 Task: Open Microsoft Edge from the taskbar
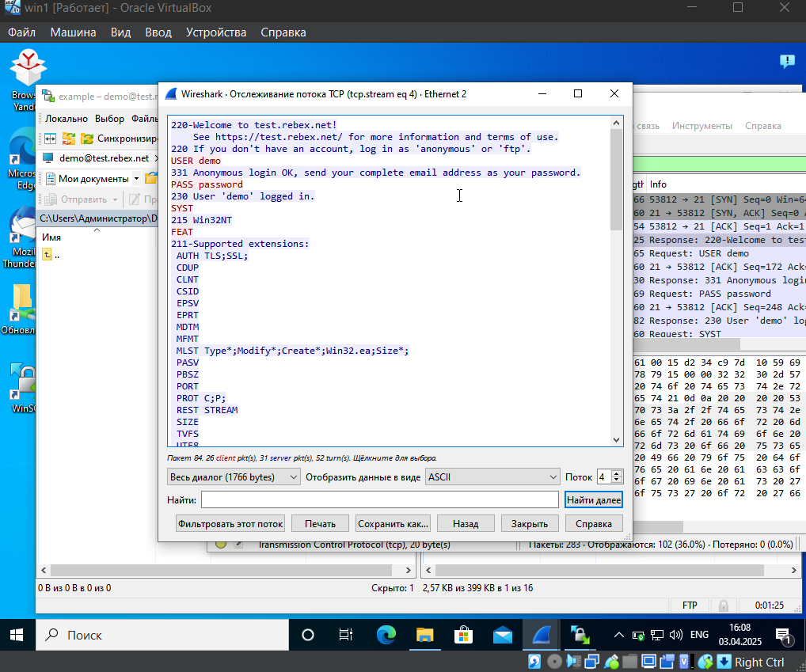(x=386, y=636)
